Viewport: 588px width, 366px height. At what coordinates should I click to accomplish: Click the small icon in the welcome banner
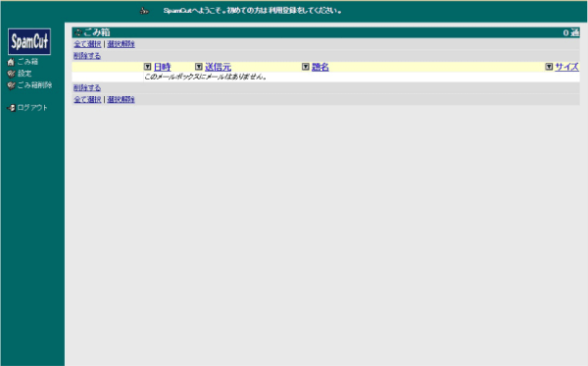144,11
